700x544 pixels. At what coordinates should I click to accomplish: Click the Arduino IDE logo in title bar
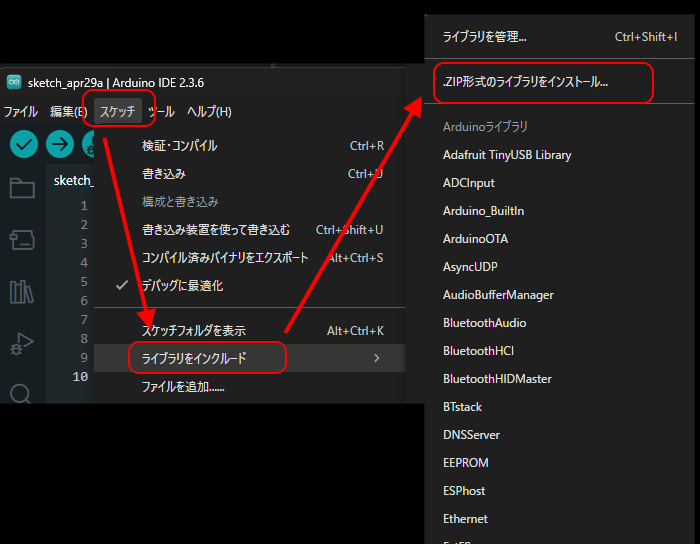(x=14, y=82)
